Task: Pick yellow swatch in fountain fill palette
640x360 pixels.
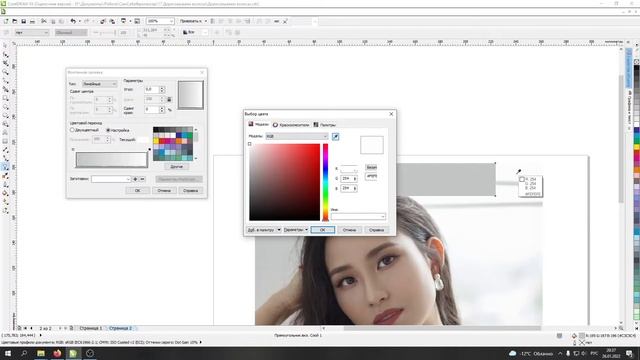Action: pos(156,141)
